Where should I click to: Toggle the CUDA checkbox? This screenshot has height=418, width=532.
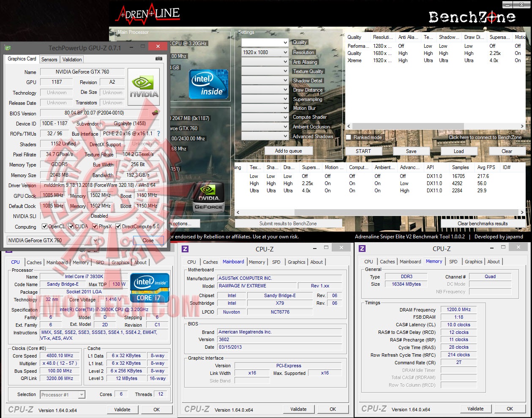71,227
